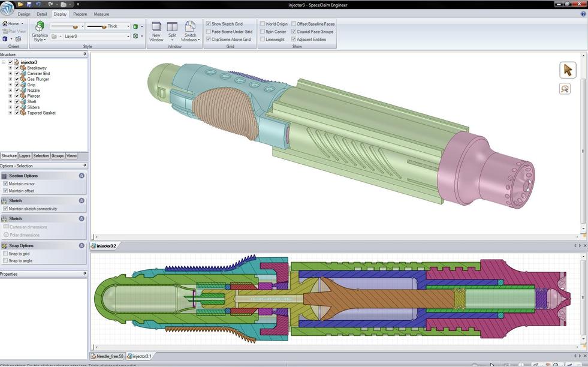The width and height of the screenshot is (588, 367).
Task: Collapse the Section Options panel
Action: [82, 176]
